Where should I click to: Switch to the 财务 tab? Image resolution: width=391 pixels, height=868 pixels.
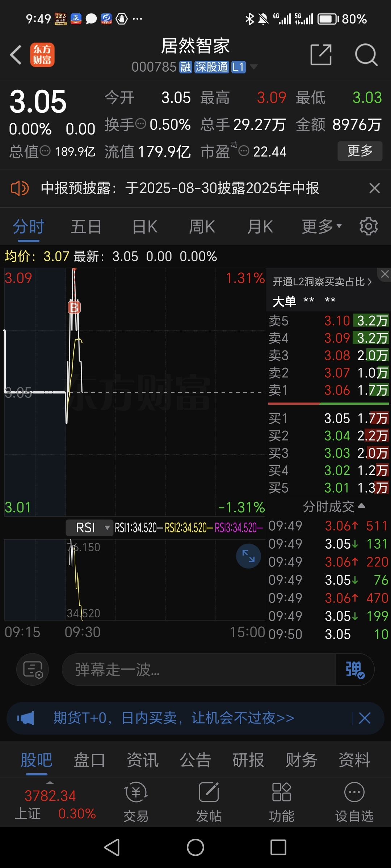coord(301,760)
